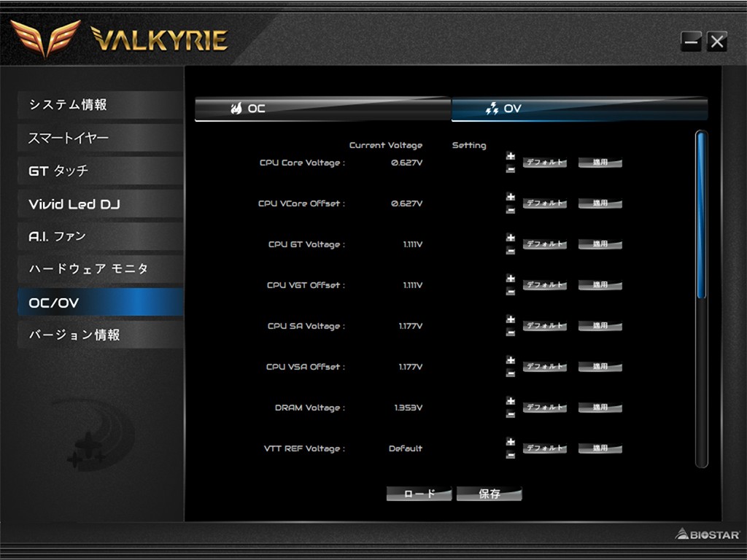Increase CPU GT Voltage with plus button

pyautogui.click(x=510, y=238)
